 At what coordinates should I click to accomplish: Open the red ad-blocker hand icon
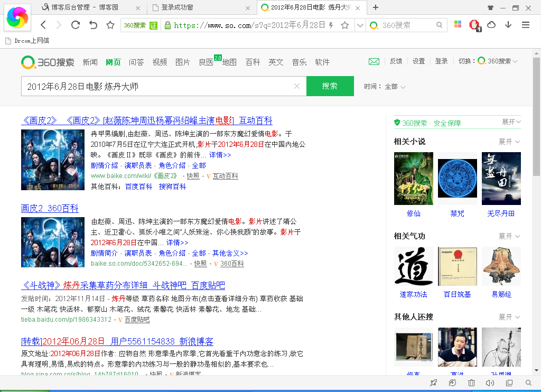(x=475, y=25)
